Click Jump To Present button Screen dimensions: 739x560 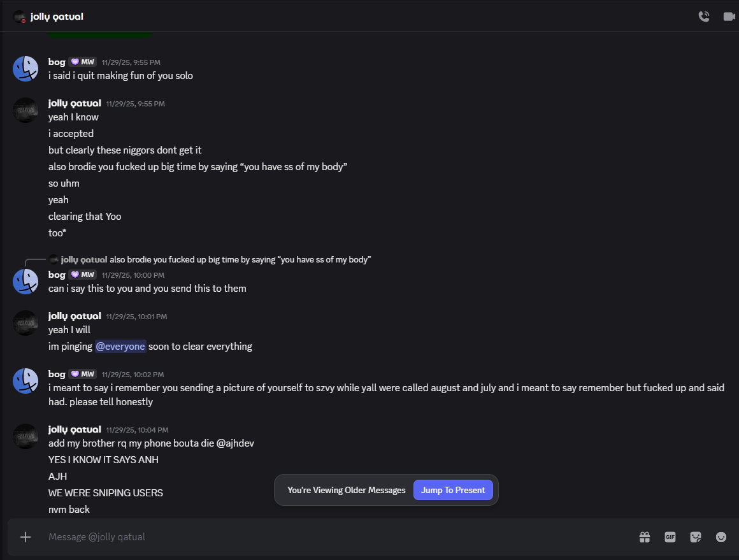(x=453, y=490)
